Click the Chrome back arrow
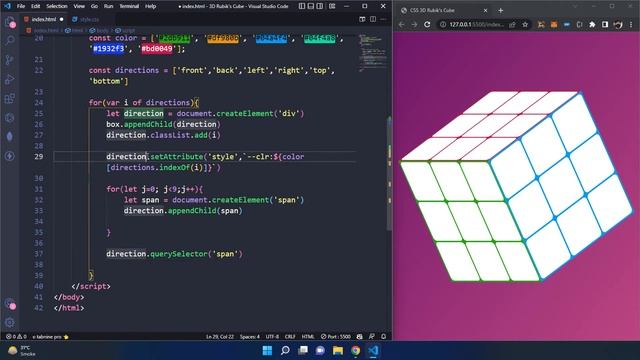The width and height of the screenshot is (640, 360). (401, 24)
